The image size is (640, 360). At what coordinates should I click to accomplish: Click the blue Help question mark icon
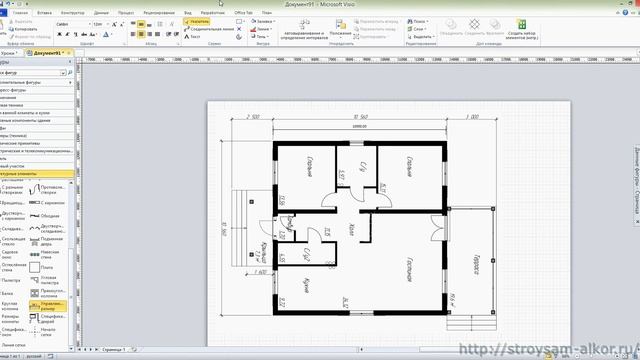click(x=625, y=13)
